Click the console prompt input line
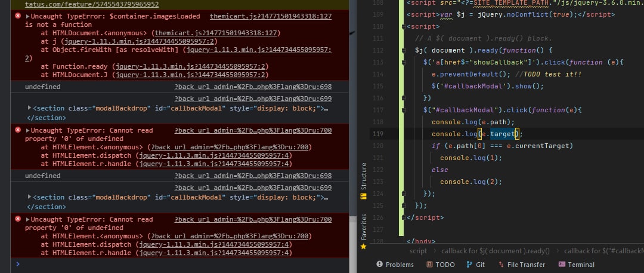This screenshot has width=644, height=273. click(181, 265)
